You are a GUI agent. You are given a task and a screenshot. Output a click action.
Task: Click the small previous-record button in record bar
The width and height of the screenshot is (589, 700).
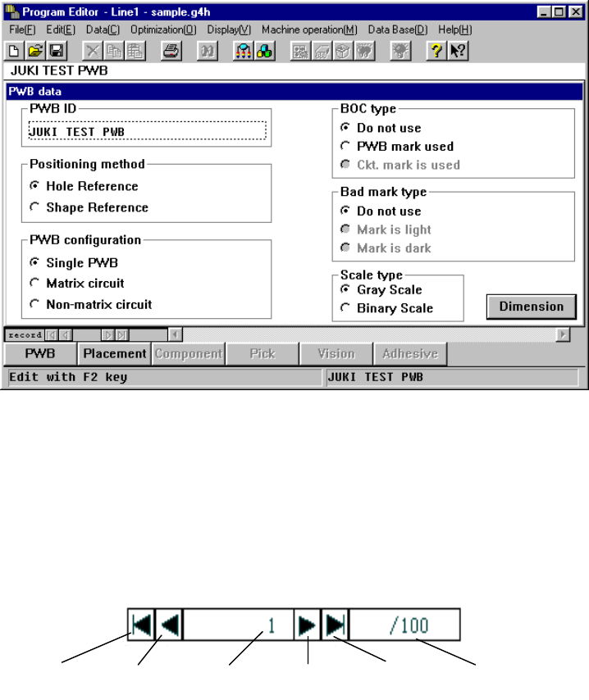pos(66,334)
